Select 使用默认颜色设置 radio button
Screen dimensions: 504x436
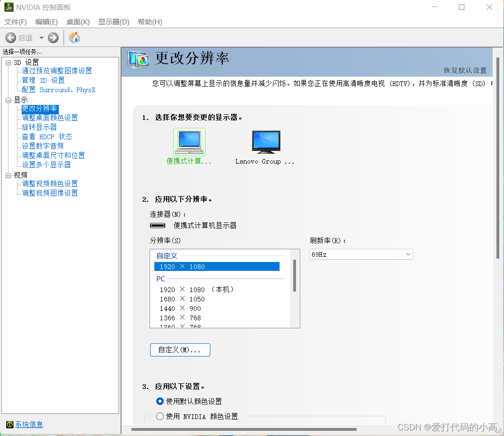pos(160,401)
